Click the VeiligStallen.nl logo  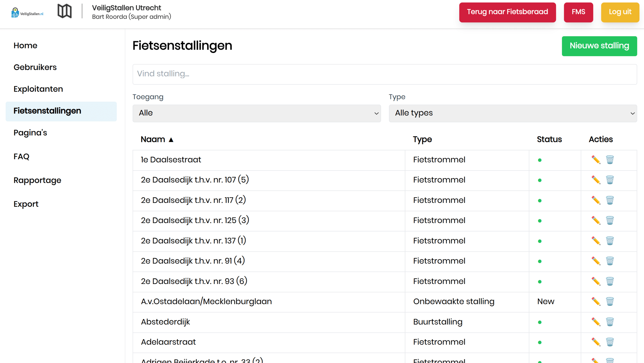[x=27, y=13]
